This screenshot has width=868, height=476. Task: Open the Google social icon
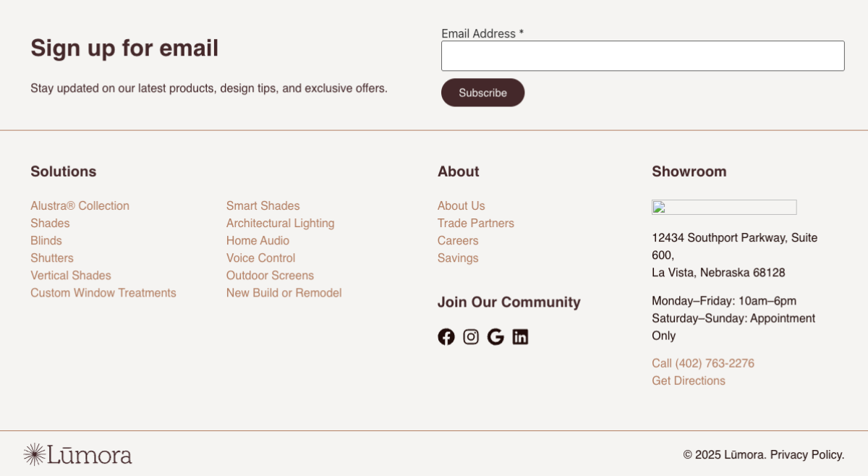tap(495, 337)
